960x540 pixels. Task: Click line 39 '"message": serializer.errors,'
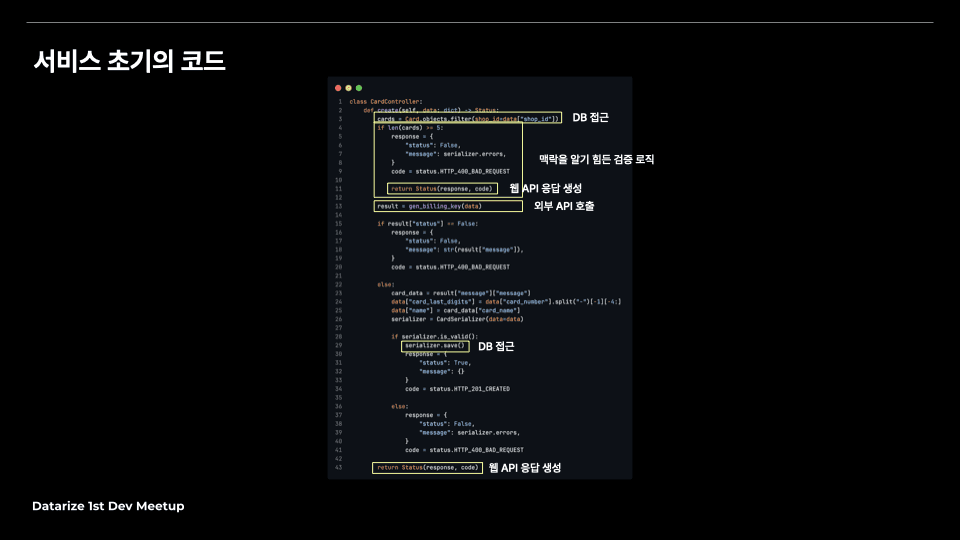pyautogui.click(x=470, y=433)
